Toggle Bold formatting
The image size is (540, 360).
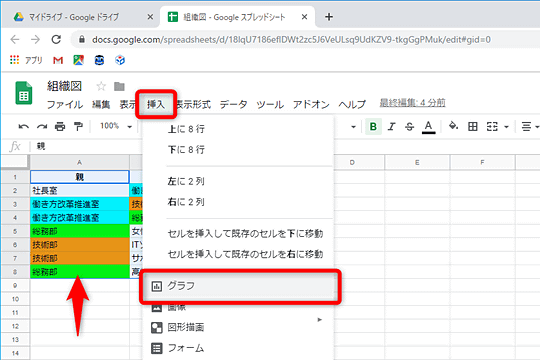tap(373, 127)
